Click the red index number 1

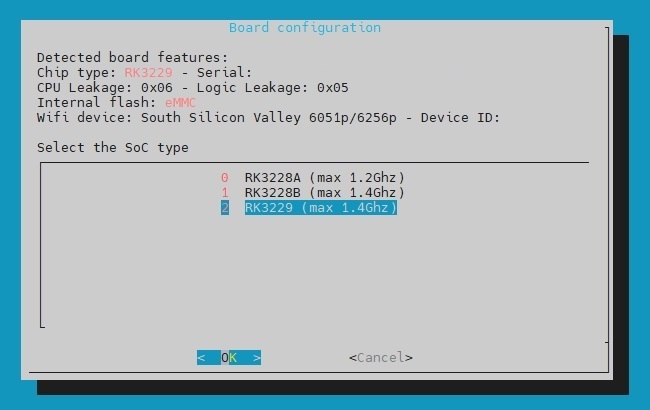tap(225, 193)
